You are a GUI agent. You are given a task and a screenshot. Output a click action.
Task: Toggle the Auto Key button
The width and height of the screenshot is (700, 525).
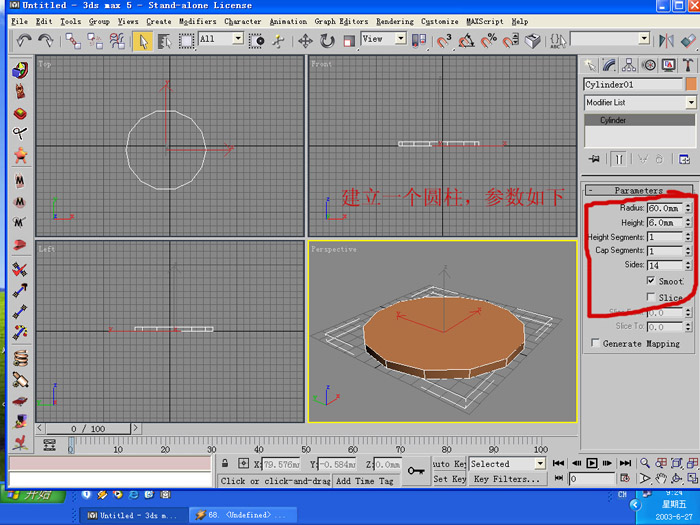(x=450, y=464)
